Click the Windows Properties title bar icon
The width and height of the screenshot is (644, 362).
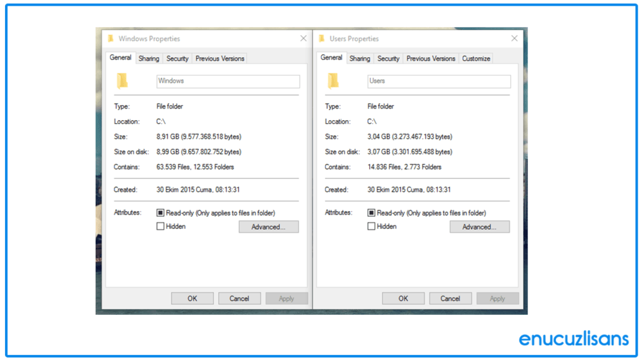click(112, 38)
